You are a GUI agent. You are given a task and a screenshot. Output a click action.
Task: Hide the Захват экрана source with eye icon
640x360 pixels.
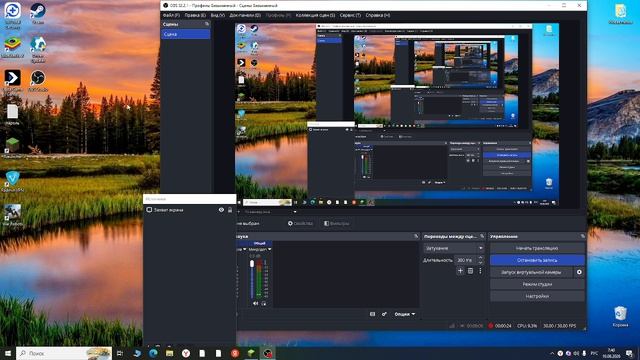point(221,210)
